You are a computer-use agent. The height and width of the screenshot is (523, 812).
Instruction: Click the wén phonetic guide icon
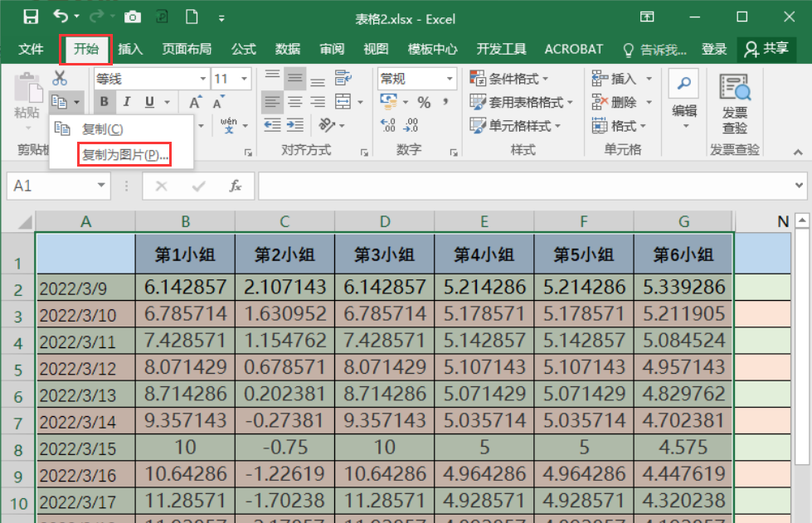(x=228, y=125)
